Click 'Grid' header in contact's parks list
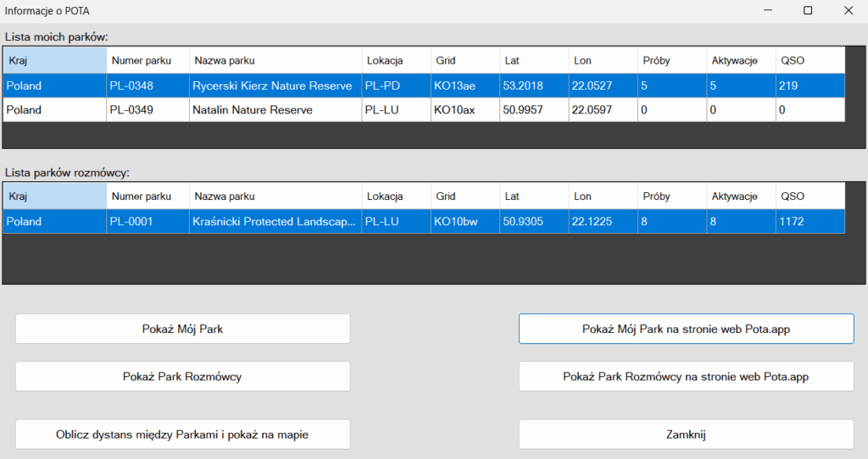The height and width of the screenshot is (459, 868). tap(465, 196)
